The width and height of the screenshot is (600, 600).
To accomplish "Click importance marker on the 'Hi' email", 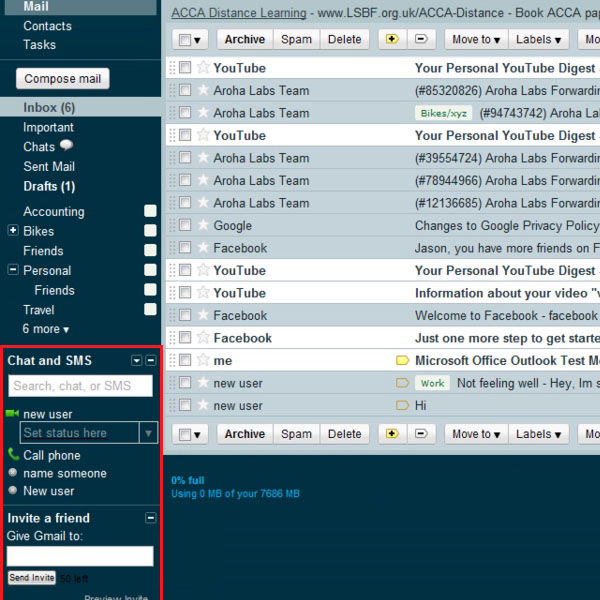I will pos(402,405).
